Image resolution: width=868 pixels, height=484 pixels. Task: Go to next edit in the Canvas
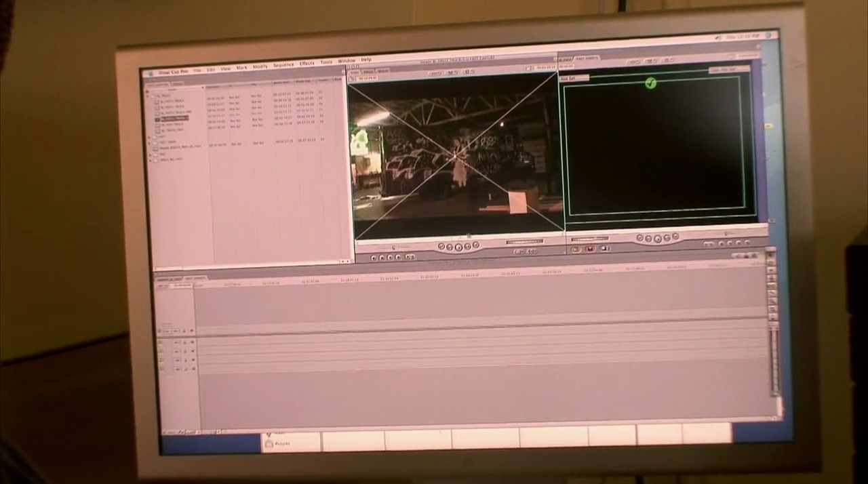[x=675, y=237]
